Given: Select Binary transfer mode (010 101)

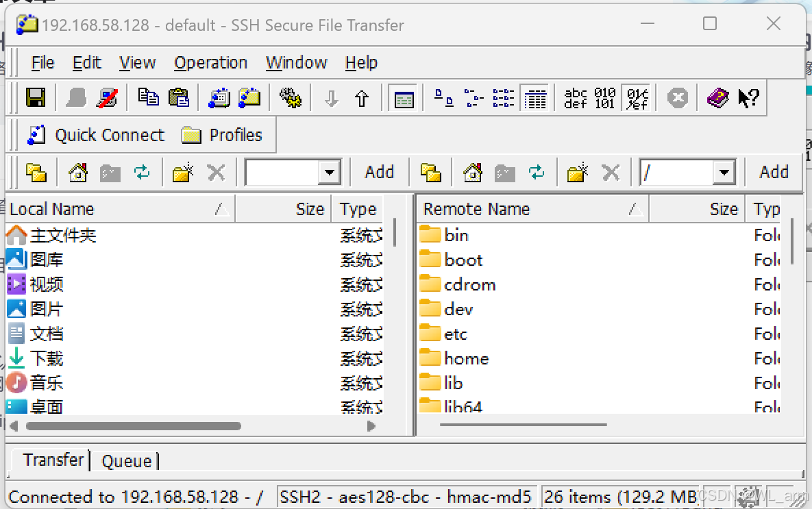Looking at the screenshot, I should (x=605, y=97).
